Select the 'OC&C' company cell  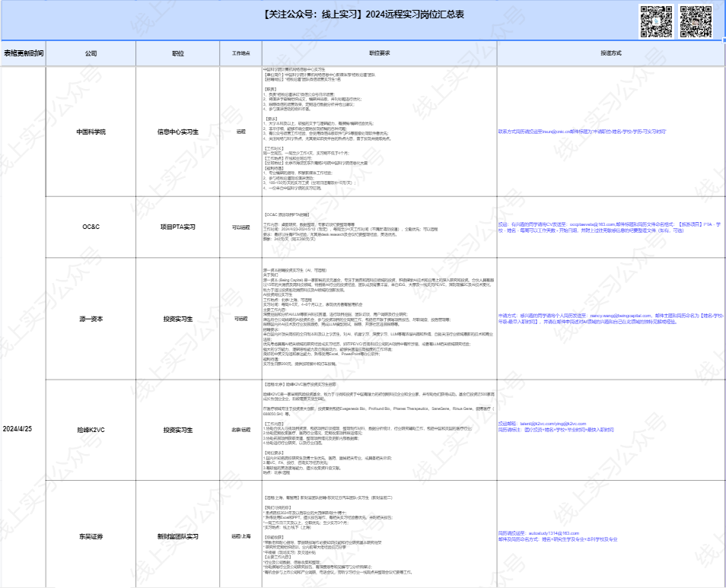coord(91,227)
